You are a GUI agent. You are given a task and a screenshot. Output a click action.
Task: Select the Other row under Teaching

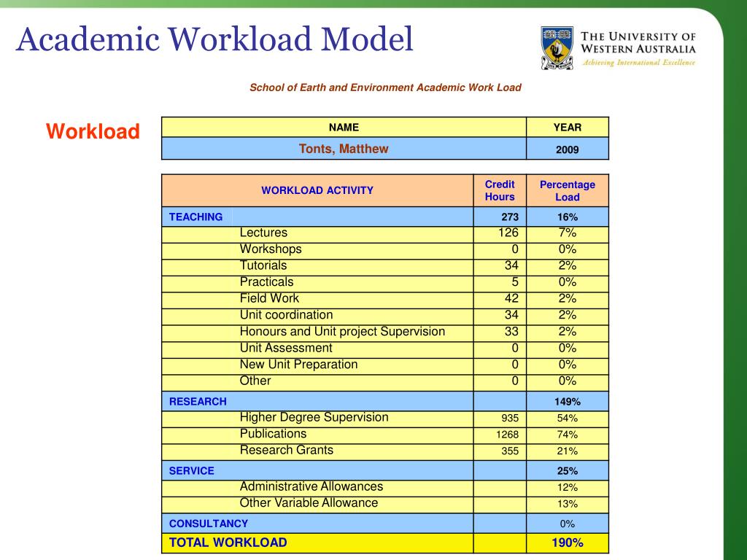coord(255,381)
